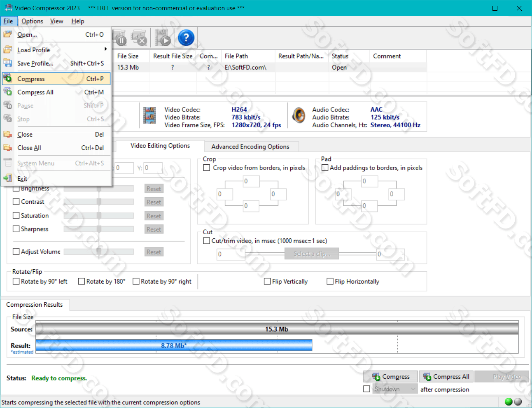This screenshot has height=408, width=532.
Task: Click the Comment column header
Action: [x=398, y=56]
